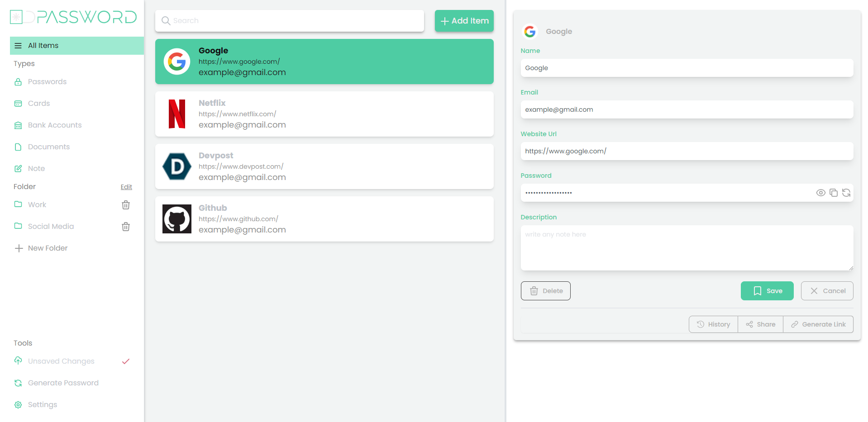Click the Bank Accounts building icon
The image size is (868, 422).
[x=18, y=125]
